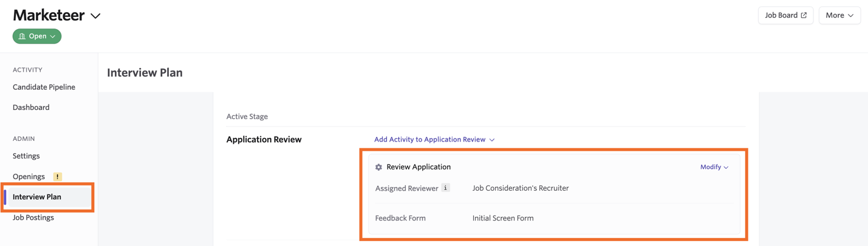Select the Job Consideration's Recruiter value
This screenshot has height=246, width=868.
(x=521, y=188)
